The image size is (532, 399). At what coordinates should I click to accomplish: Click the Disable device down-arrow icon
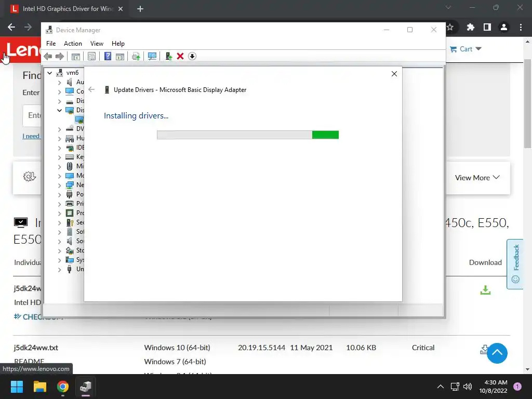192,56
